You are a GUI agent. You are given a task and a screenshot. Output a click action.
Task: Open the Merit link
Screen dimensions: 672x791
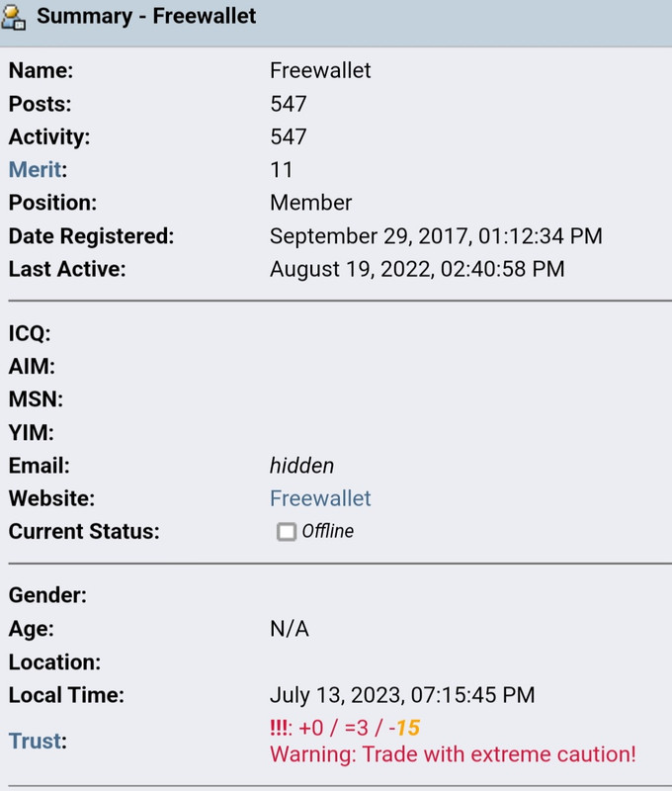pyautogui.click(x=36, y=169)
